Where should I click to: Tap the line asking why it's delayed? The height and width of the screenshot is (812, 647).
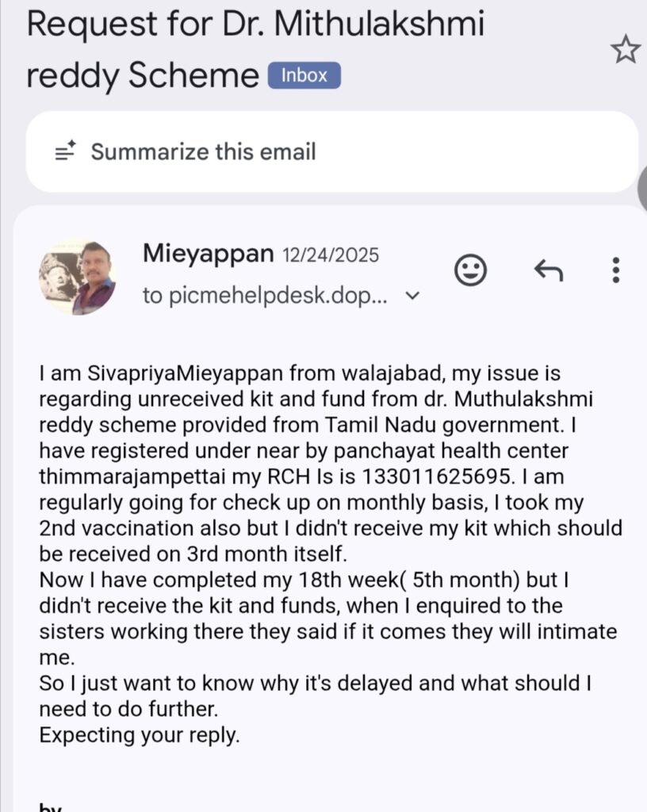point(315,684)
